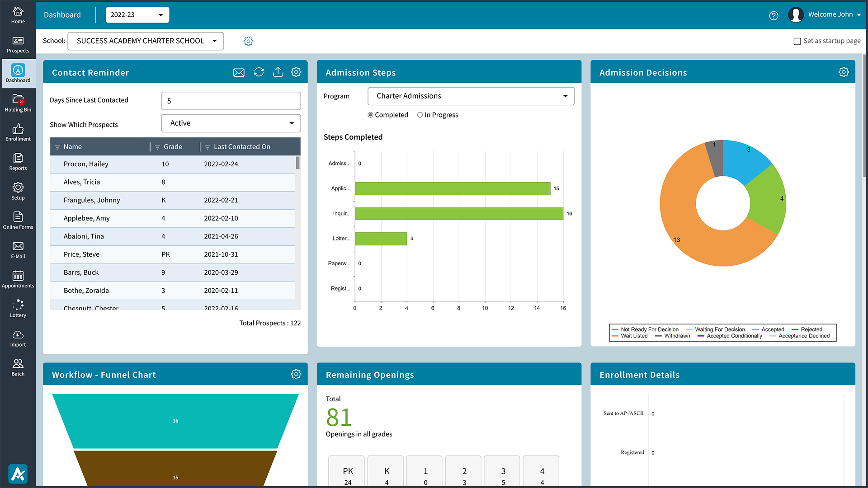Go to the Holding Bin with 20 items
The image size is (868, 488).
coord(18,103)
